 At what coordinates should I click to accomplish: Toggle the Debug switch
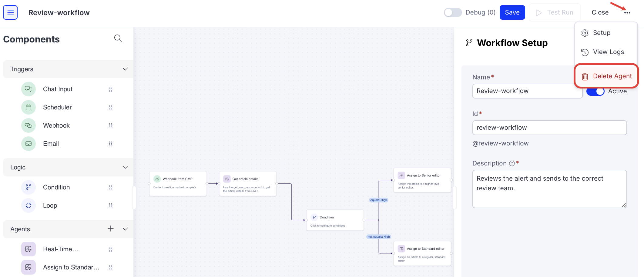(x=453, y=12)
